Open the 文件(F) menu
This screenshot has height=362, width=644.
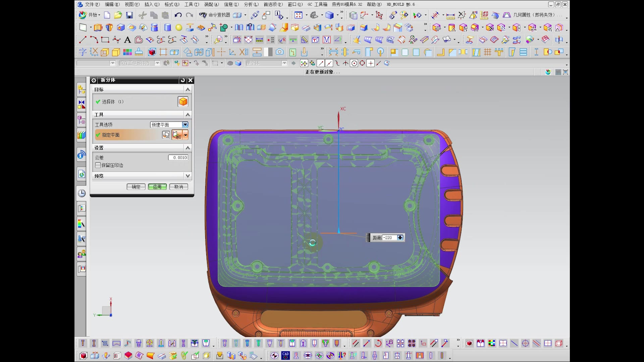[92, 4]
